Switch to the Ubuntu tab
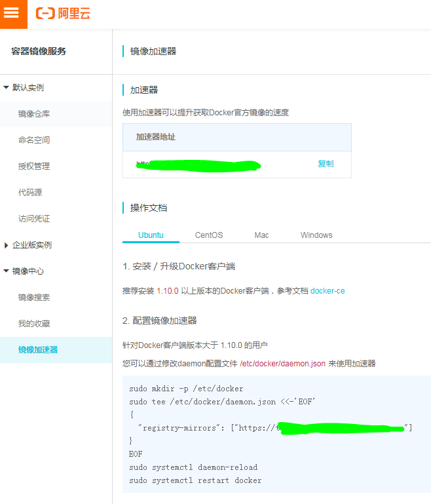Image resolution: width=431 pixels, height=504 pixels. point(151,235)
